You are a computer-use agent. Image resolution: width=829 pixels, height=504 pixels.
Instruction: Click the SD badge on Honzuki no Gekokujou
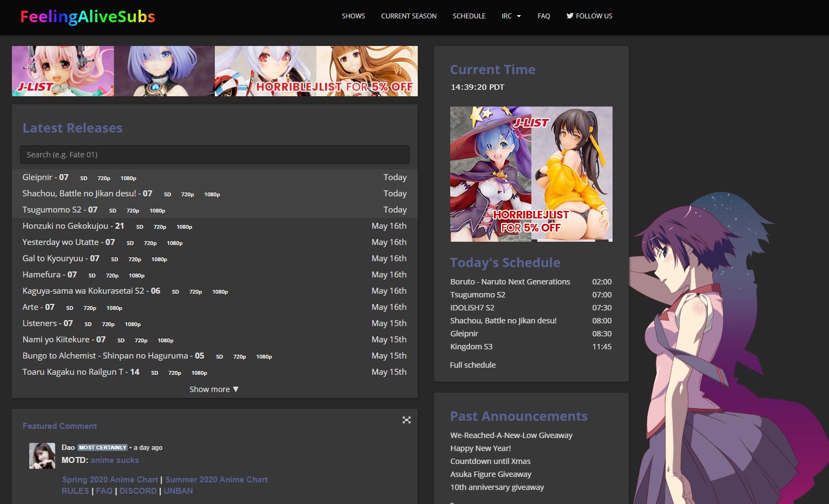[140, 227]
